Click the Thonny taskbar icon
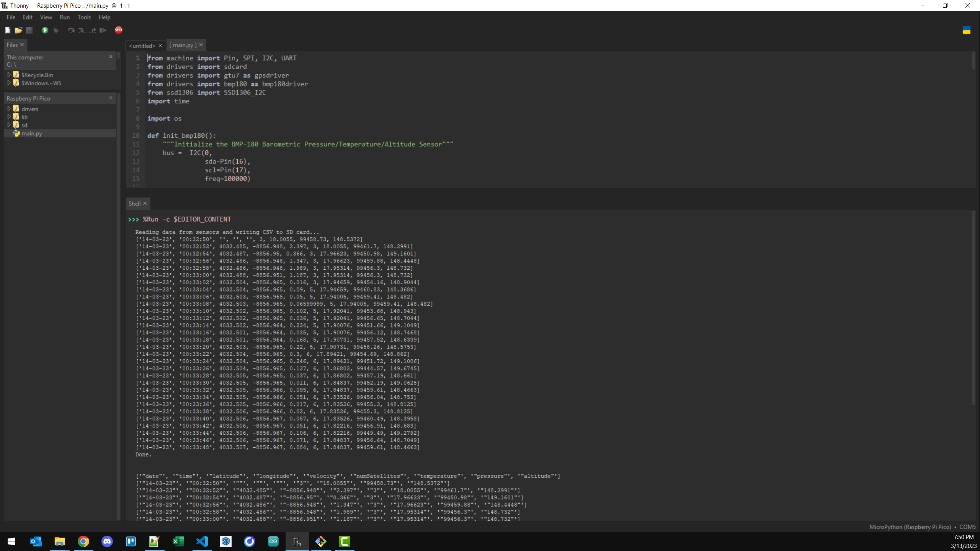This screenshot has height=551, width=980. (297, 541)
